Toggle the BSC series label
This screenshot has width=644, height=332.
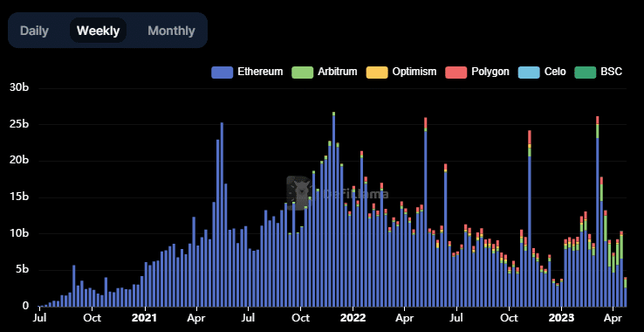point(612,72)
